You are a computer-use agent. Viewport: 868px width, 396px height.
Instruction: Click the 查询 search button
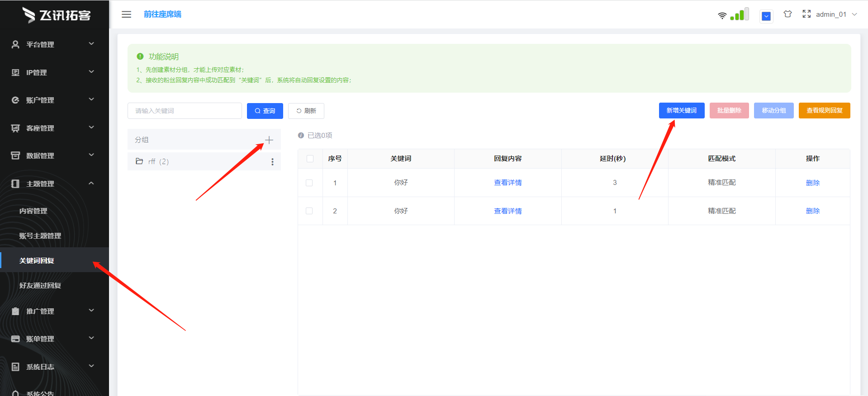point(265,111)
